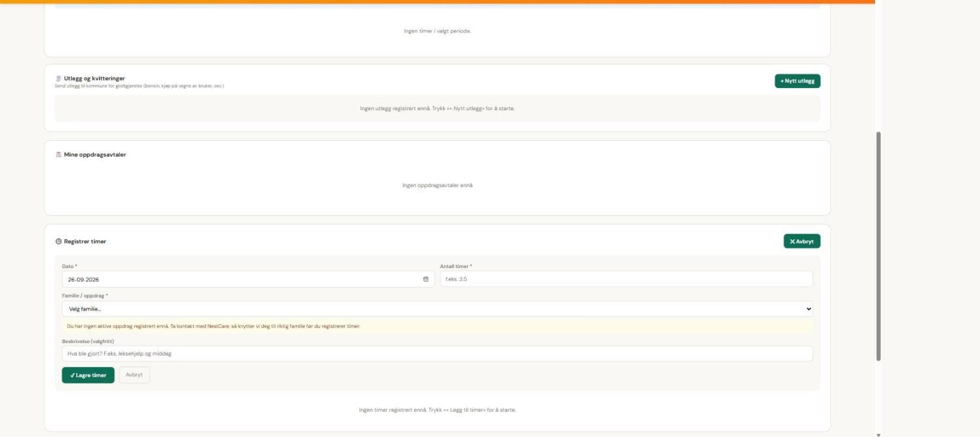The image size is (980, 437).
Task: Click the 'Registrer timer' heading
Action: 85,241
